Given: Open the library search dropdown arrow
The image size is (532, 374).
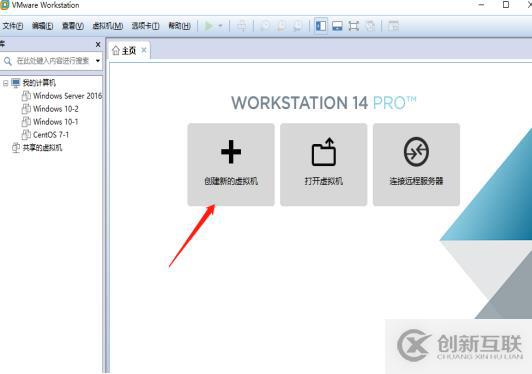Looking at the screenshot, I should (x=98, y=61).
